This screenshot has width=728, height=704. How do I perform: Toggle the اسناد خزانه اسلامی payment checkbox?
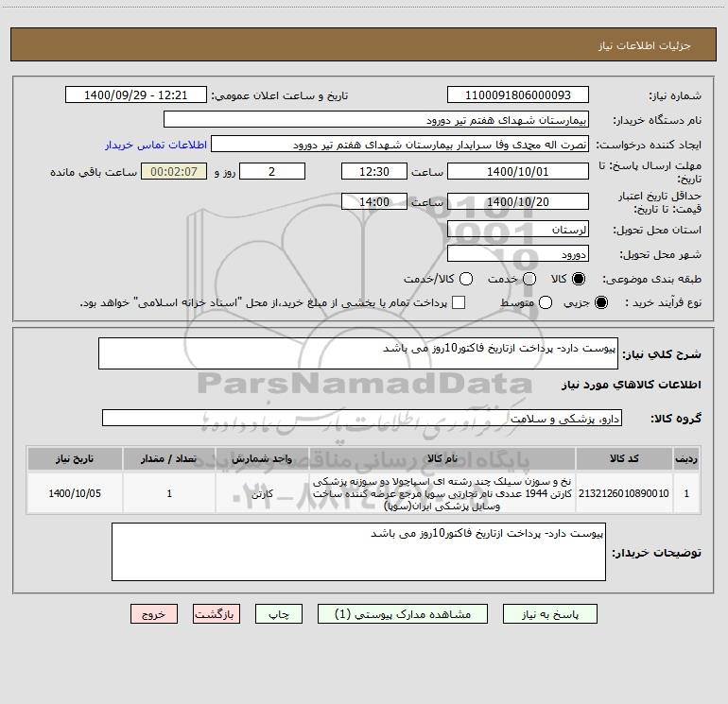[459, 303]
